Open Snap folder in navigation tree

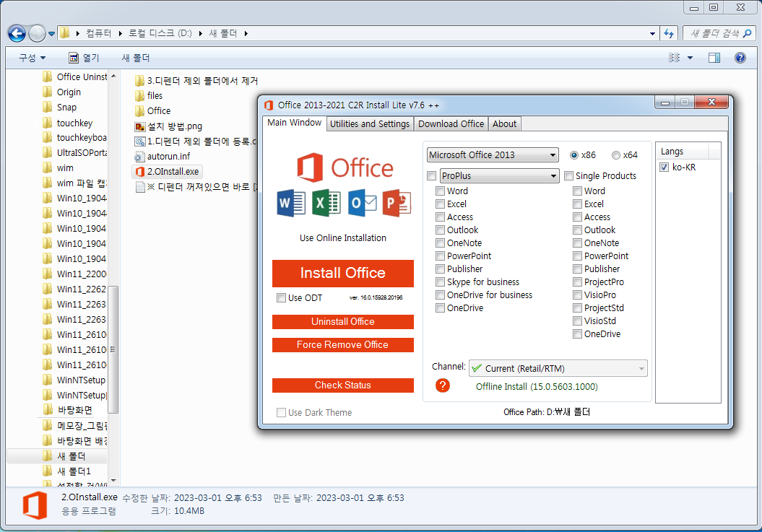59,108
